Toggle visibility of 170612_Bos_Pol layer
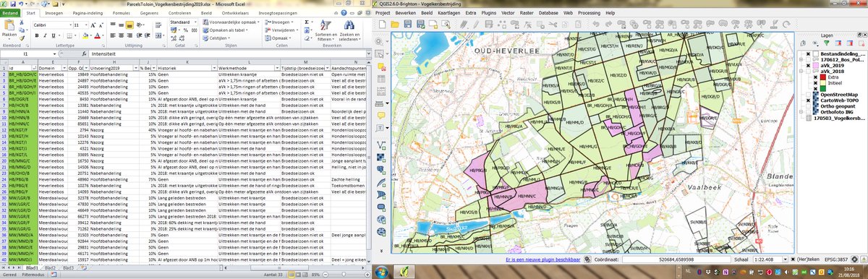868x279 pixels. point(808,60)
